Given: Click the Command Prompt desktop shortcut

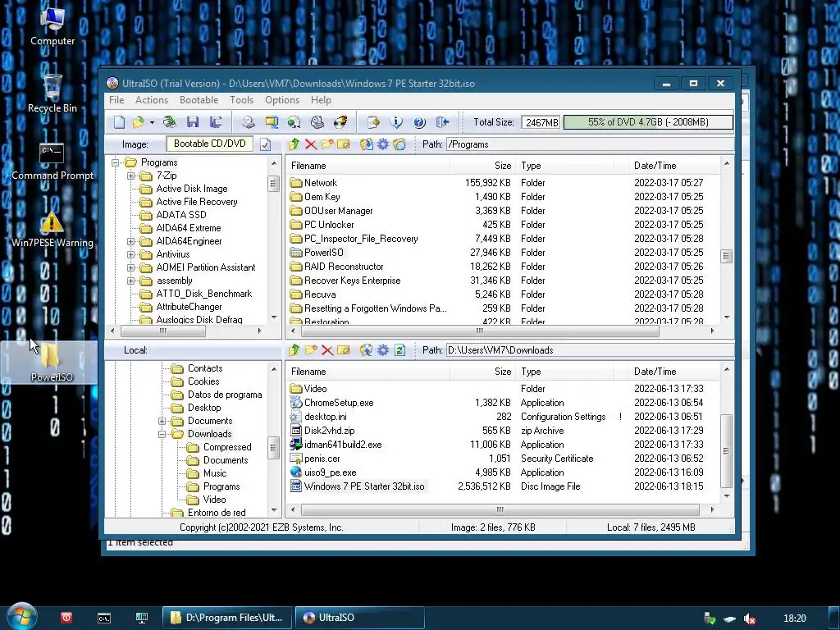Looking at the screenshot, I should [52, 161].
